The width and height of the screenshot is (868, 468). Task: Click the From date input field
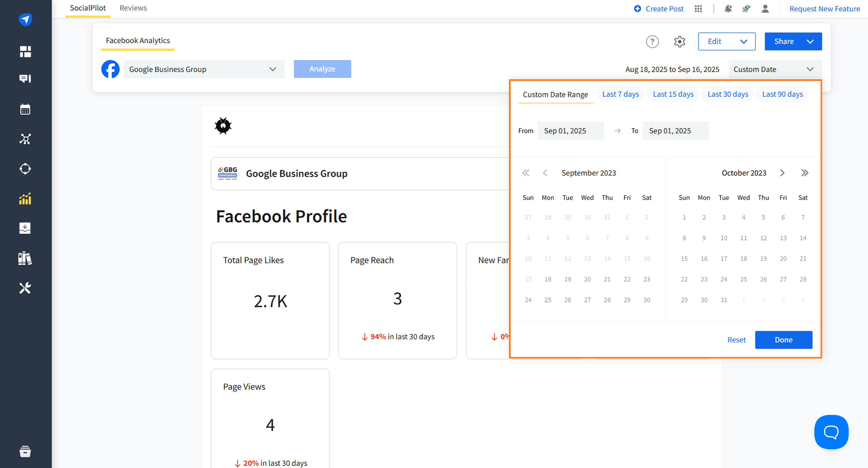click(x=571, y=130)
